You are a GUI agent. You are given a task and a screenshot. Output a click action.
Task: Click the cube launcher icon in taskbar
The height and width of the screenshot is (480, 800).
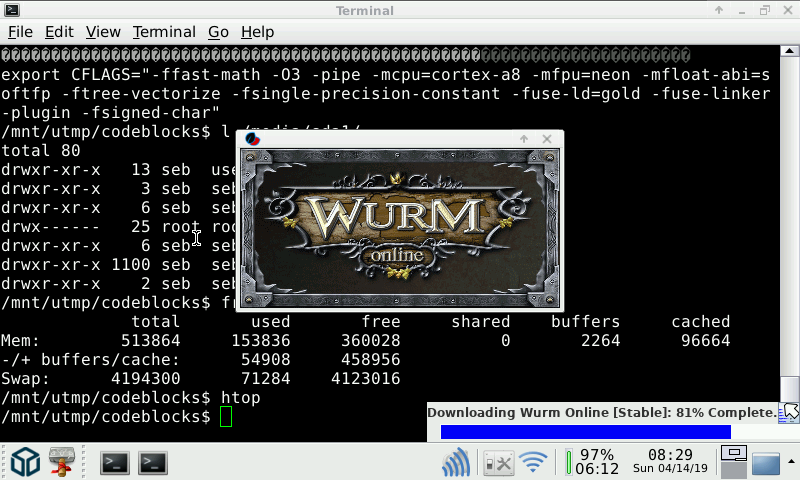(25, 461)
